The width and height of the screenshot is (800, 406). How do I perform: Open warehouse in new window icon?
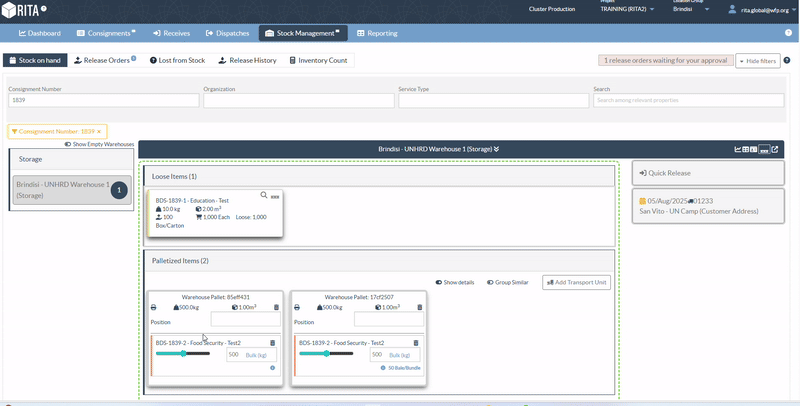click(x=775, y=150)
